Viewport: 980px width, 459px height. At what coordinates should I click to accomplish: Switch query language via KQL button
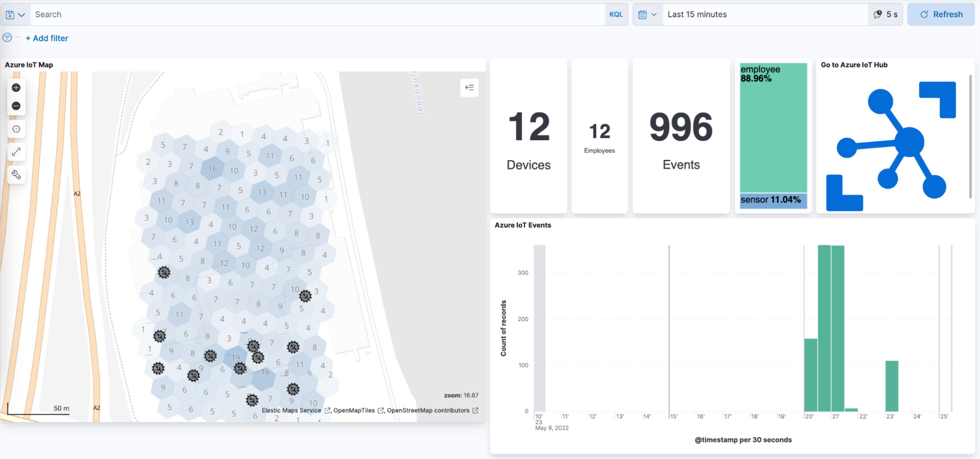coord(616,15)
